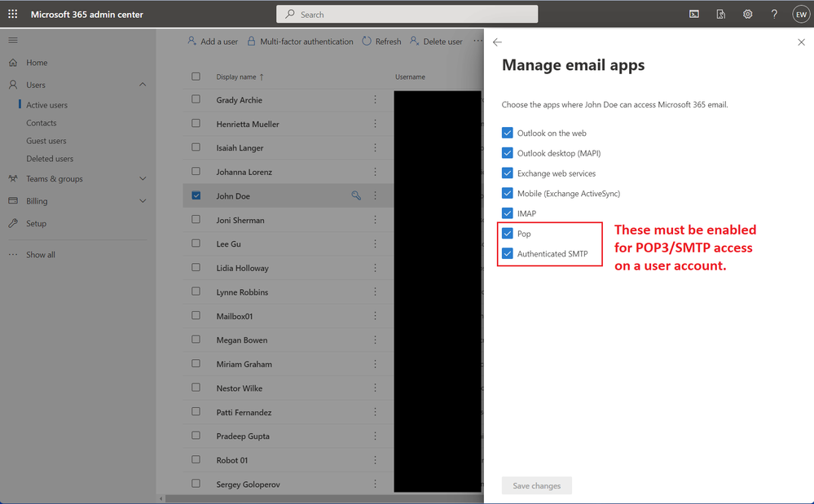Collapse the Users navigation section
This screenshot has height=504, width=814.
point(143,84)
